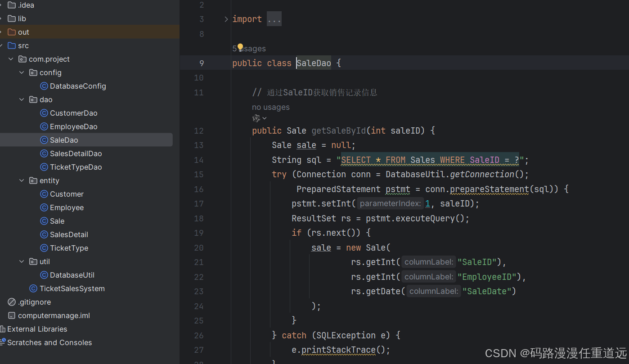Image resolution: width=629 pixels, height=364 pixels.
Task: Click the com.project package icon
Action: [x=22, y=59]
